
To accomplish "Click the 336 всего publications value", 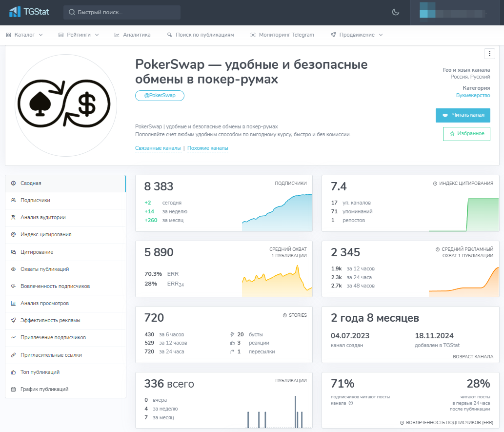I will (169, 384).
